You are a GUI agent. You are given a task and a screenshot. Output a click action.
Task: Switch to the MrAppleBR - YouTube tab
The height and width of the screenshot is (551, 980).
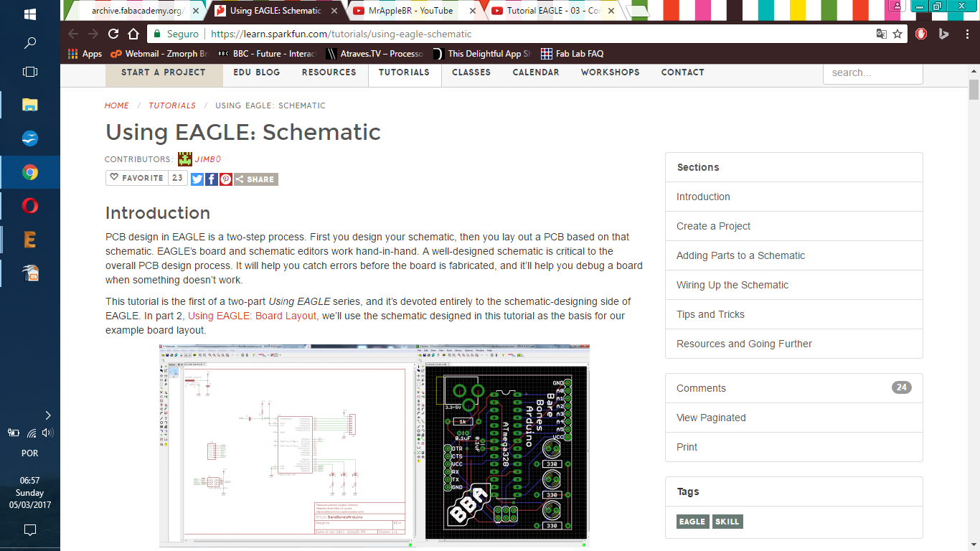(x=410, y=11)
